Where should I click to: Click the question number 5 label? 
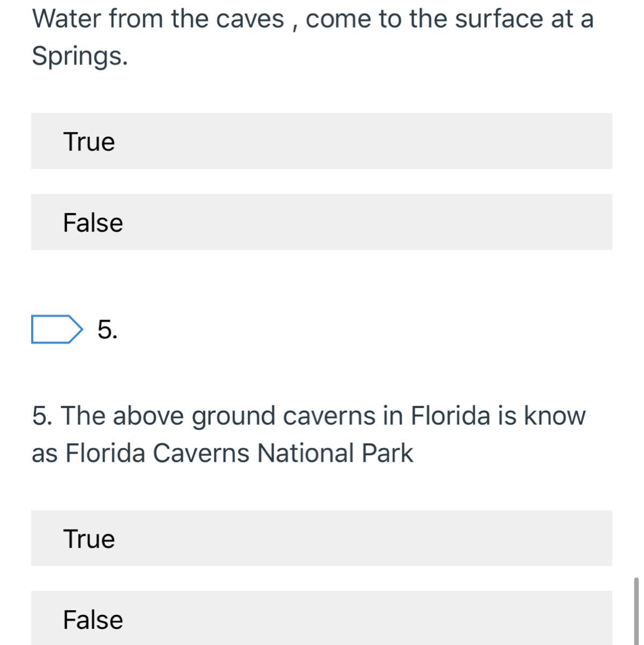[x=107, y=329]
